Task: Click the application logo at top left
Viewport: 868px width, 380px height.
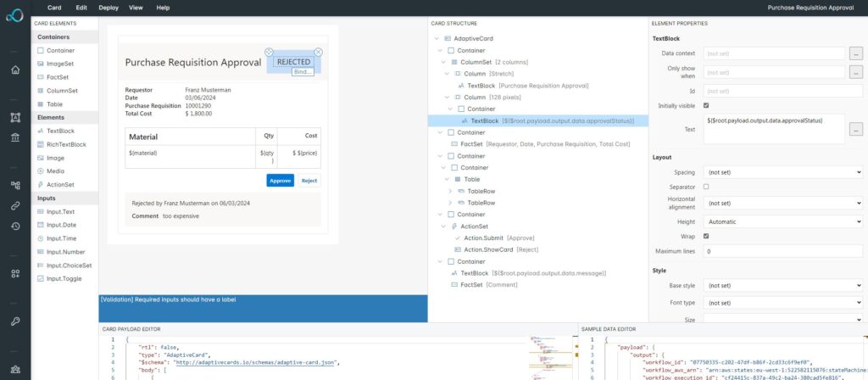Action: click(15, 15)
